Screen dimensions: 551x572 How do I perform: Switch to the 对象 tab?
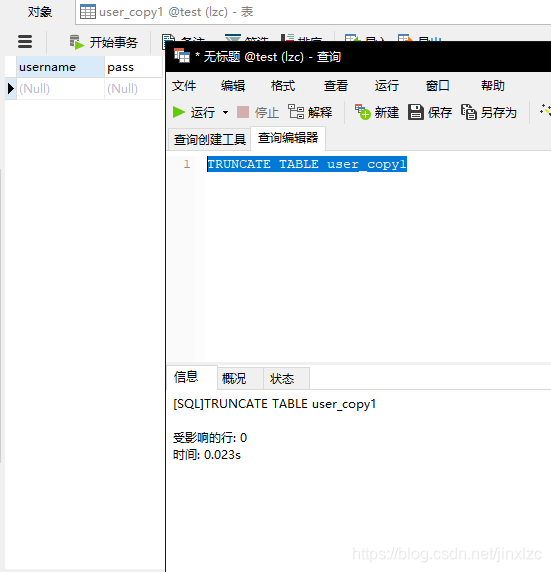pos(39,12)
